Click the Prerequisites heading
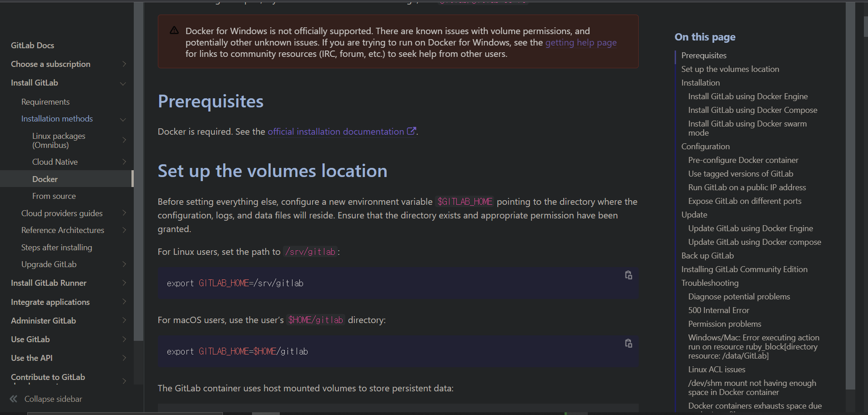 (x=211, y=101)
